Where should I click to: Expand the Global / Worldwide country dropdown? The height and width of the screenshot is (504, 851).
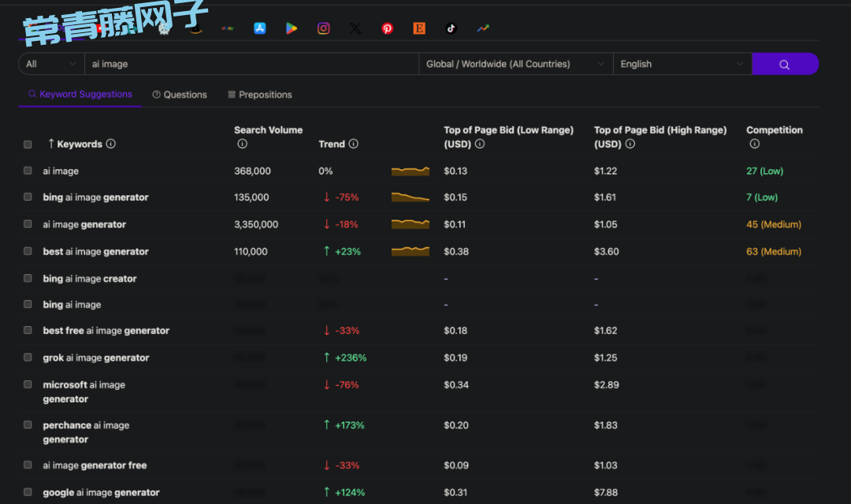(x=515, y=65)
